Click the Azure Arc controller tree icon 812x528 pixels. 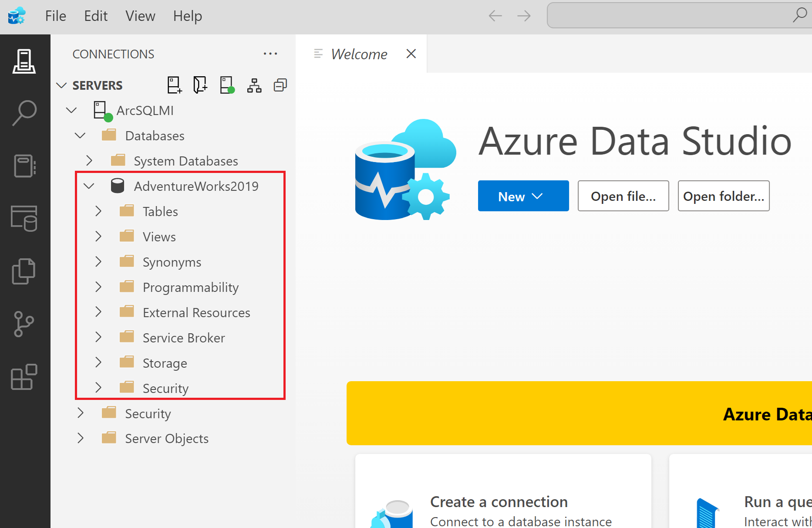[x=254, y=85]
